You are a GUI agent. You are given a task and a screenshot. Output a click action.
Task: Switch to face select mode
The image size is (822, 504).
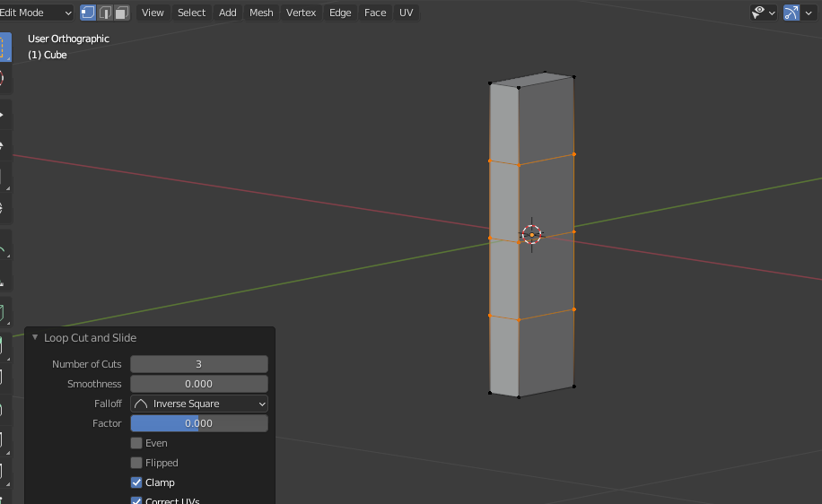(122, 13)
